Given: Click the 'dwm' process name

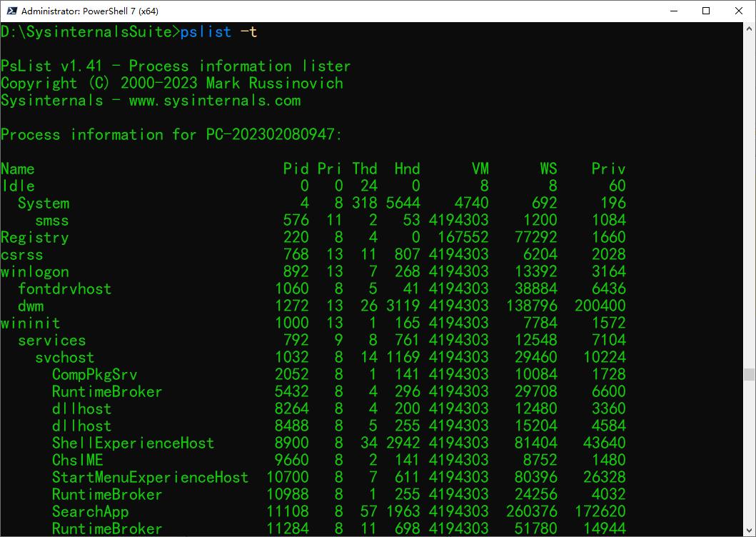Looking at the screenshot, I should 31,306.
